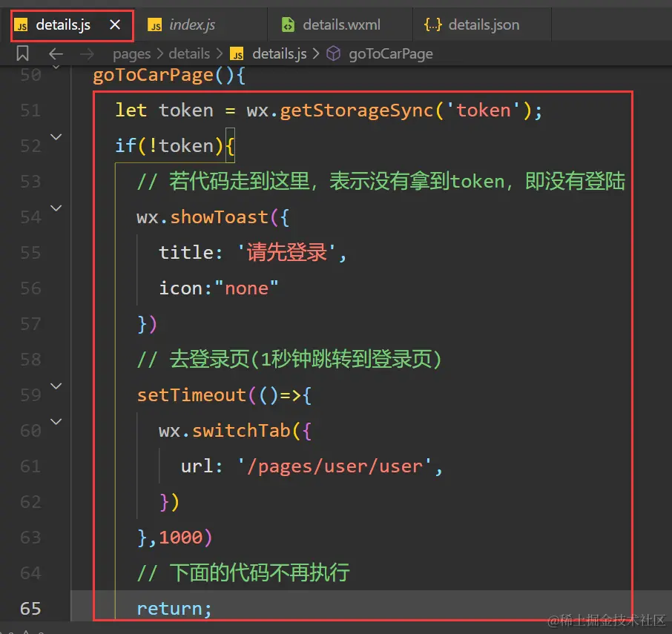Click the "none" value on line 56
This screenshot has width=672, height=634.
tap(246, 288)
